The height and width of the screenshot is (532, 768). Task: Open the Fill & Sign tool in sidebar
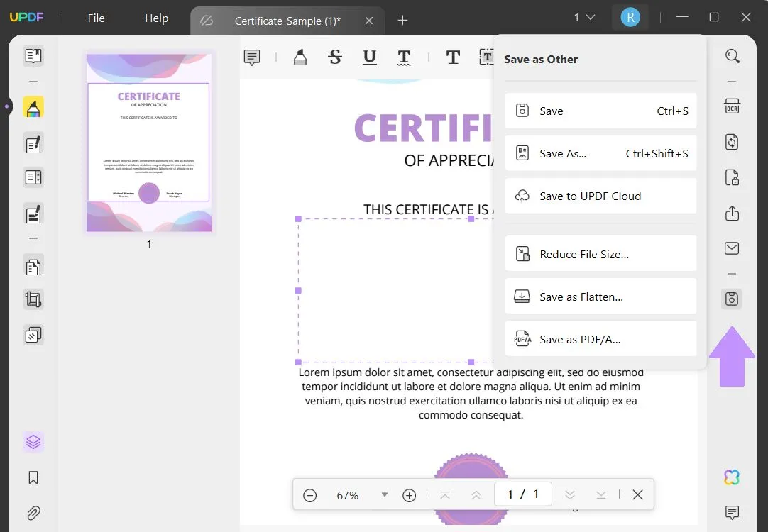coord(33,214)
